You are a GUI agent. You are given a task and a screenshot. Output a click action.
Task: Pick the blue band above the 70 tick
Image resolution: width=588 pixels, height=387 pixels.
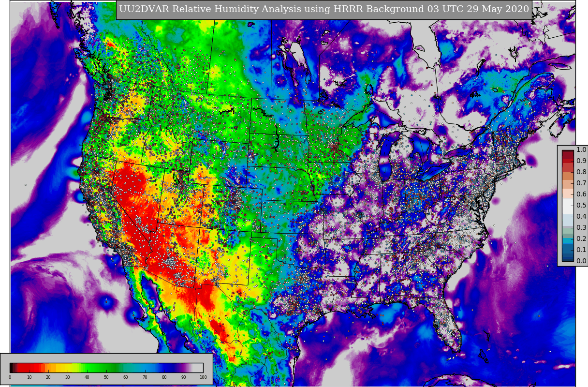(x=145, y=368)
